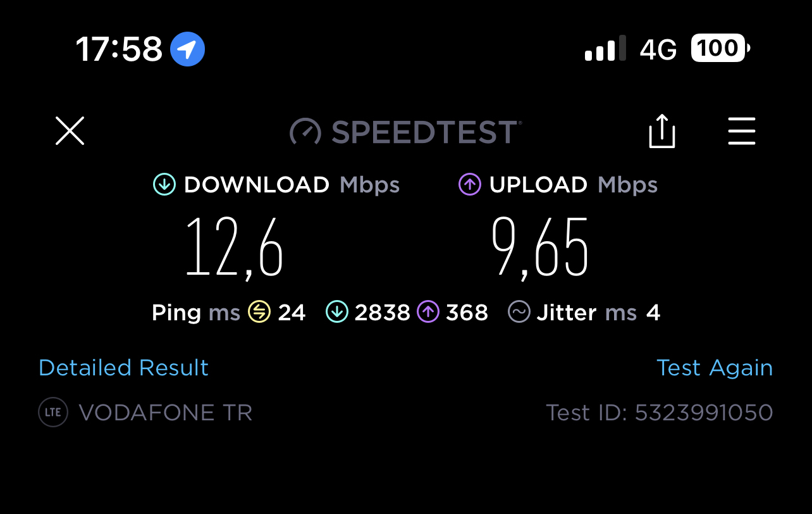812x514 pixels.
Task: Tap the upload arrow icon beside UPLOAD
Action: coord(469,185)
